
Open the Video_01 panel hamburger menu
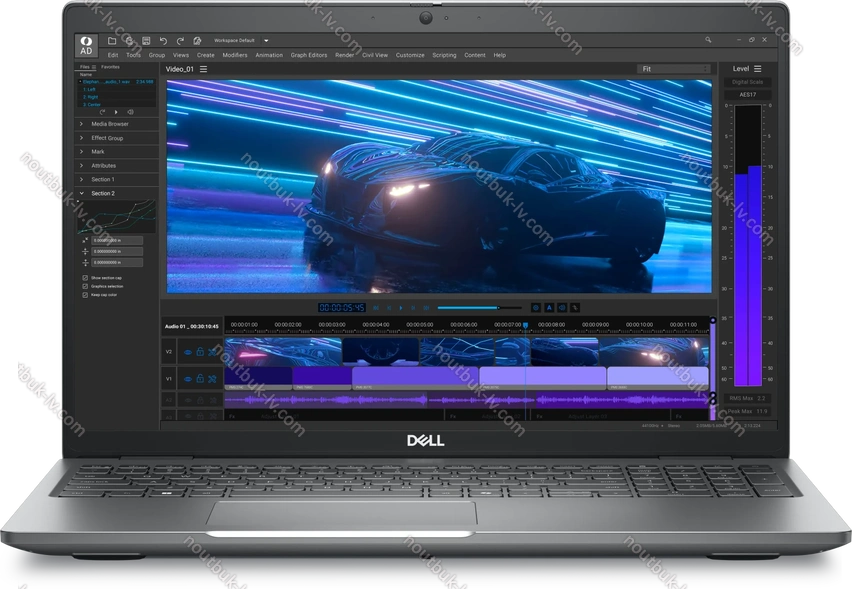click(204, 69)
